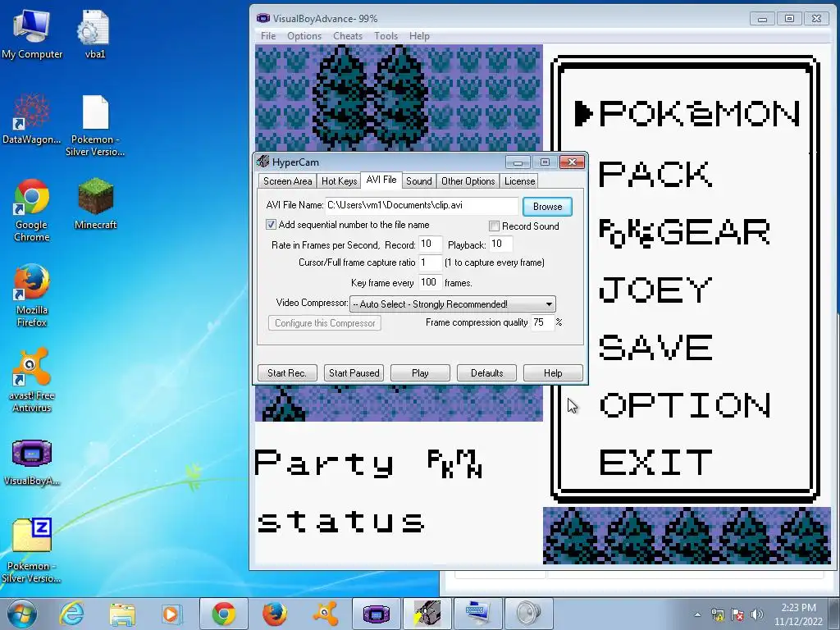Click the network icon in system tray

coord(717,614)
